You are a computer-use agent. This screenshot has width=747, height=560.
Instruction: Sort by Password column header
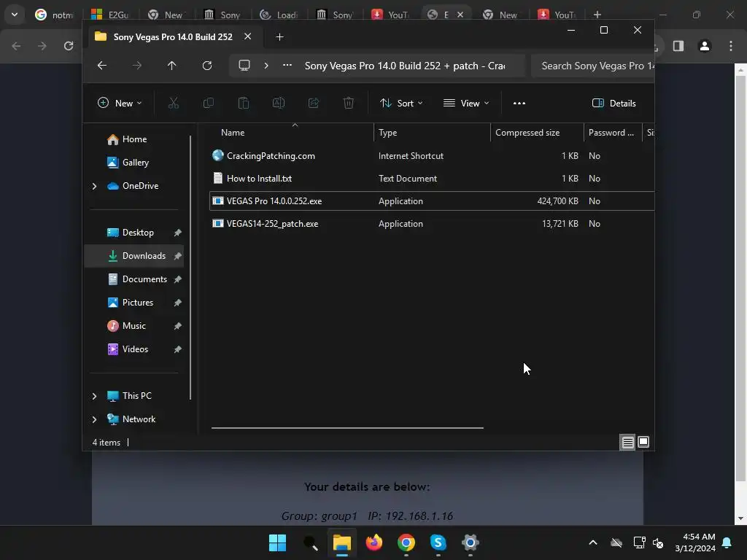[613, 133]
